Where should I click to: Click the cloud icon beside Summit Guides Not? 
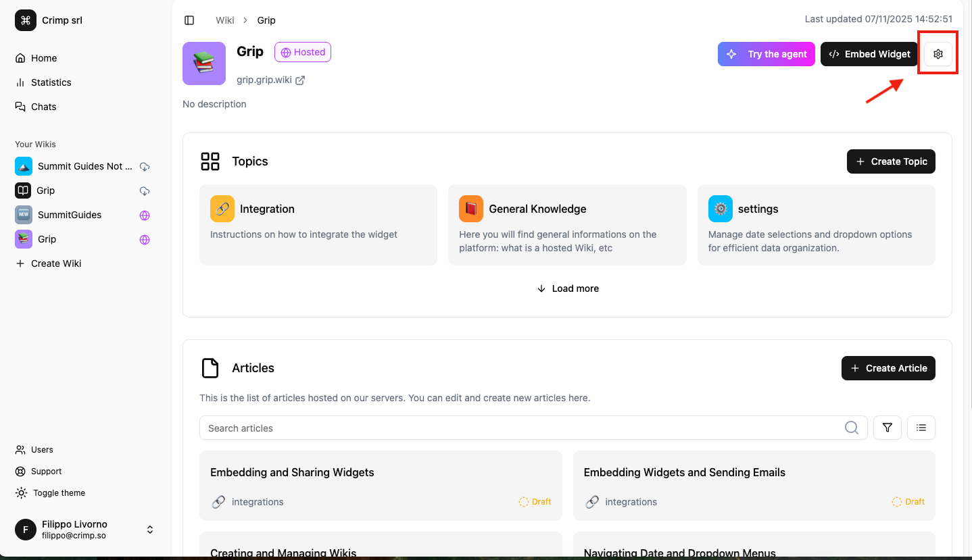[144, 166]
